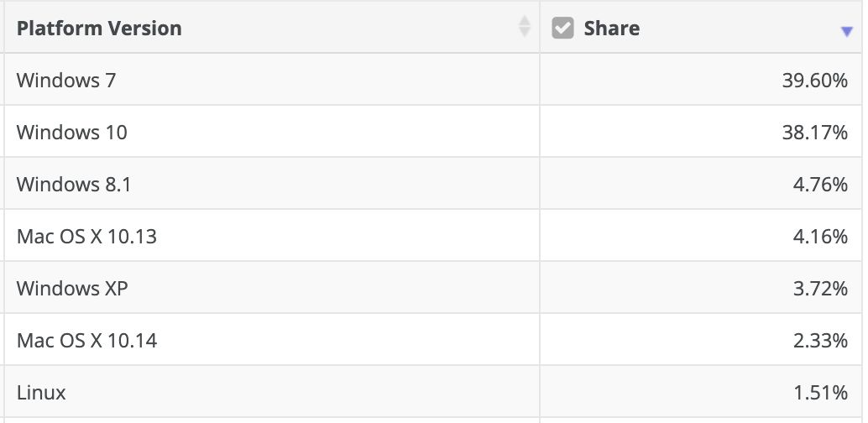Select the 38.17% share value

pyautogui.click(x=813, y=133)
